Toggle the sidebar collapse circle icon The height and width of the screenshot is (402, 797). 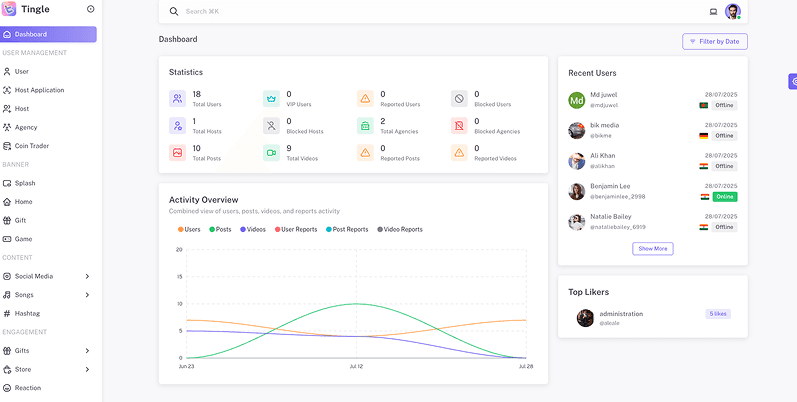coord(91,9)
